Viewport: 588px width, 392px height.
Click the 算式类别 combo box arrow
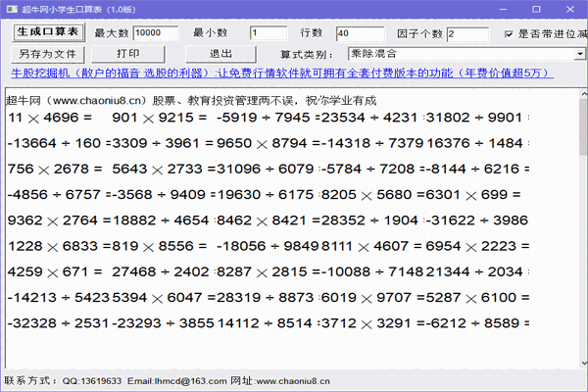[x=580, y=54]
